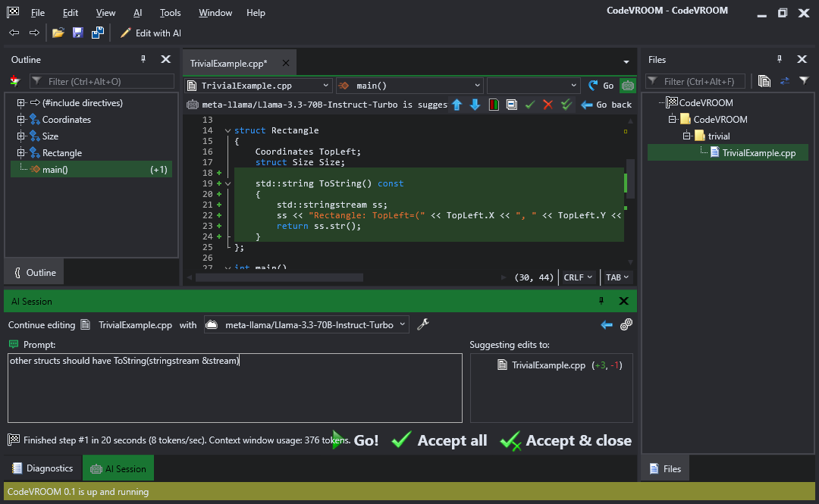Image resolution: width=819 pixels, height=504 pixels.
Task: Click the collapse unchanged regions icon
Action: click(x=512, y=105)
